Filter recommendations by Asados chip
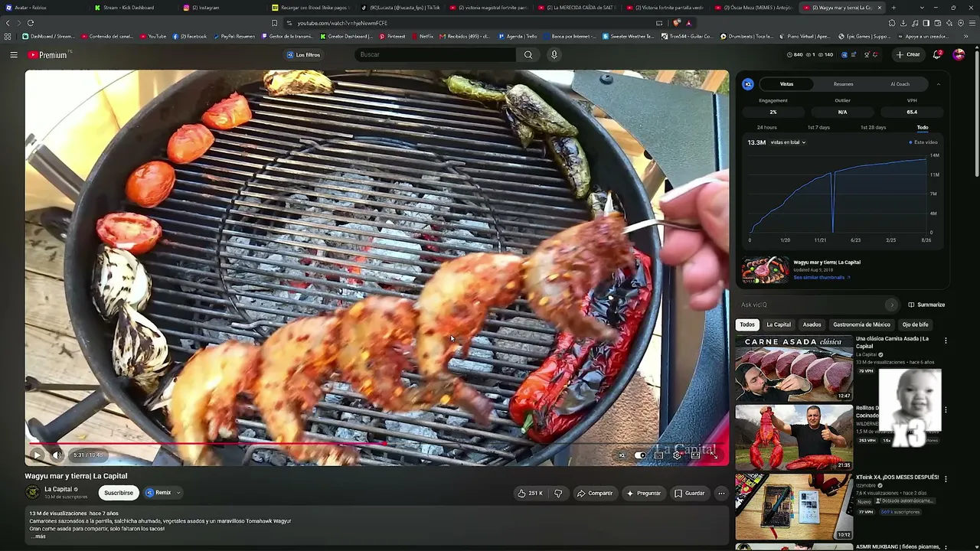 coord(812,324)
